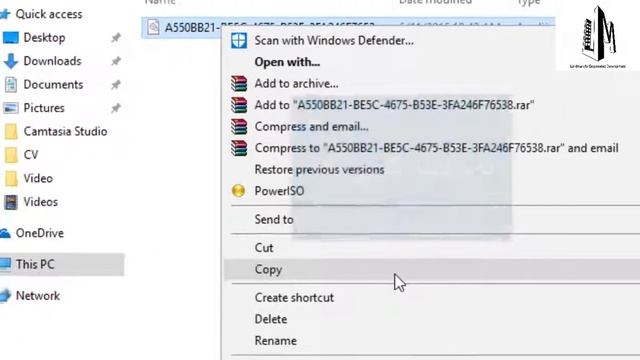Click the Pictures icon in sidebar
Viewport: 640px width, 360px height.
pyautogui.click(x=11, y=108)
